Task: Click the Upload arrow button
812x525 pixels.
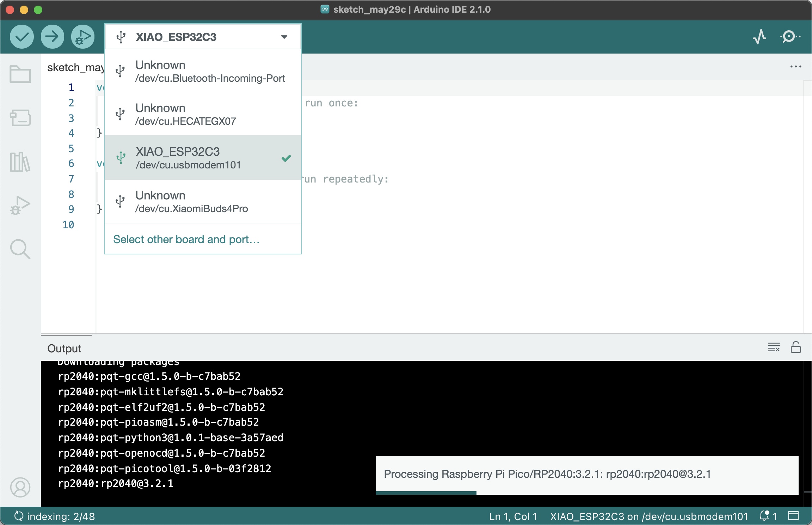Action: [x=52, y=37]
